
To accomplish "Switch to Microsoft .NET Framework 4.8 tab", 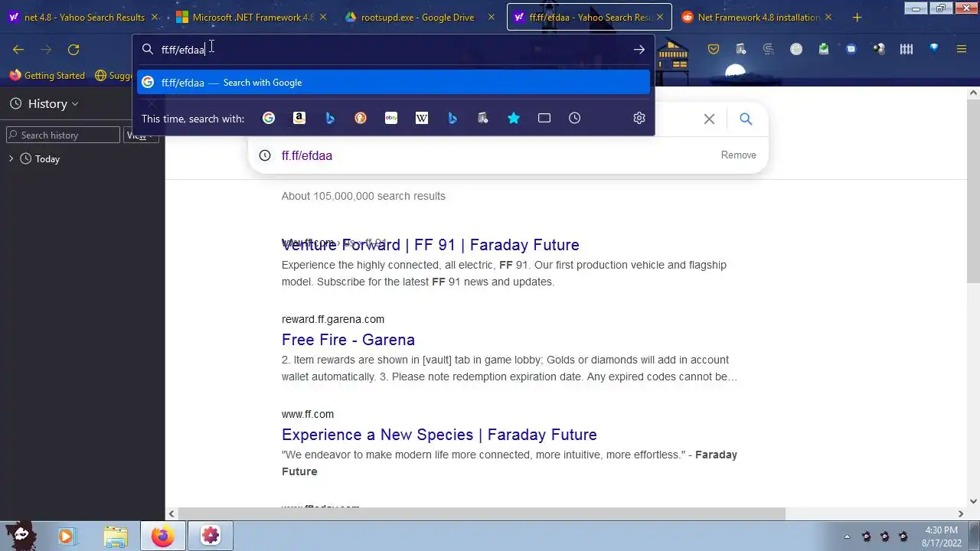I will coord(252,17).
